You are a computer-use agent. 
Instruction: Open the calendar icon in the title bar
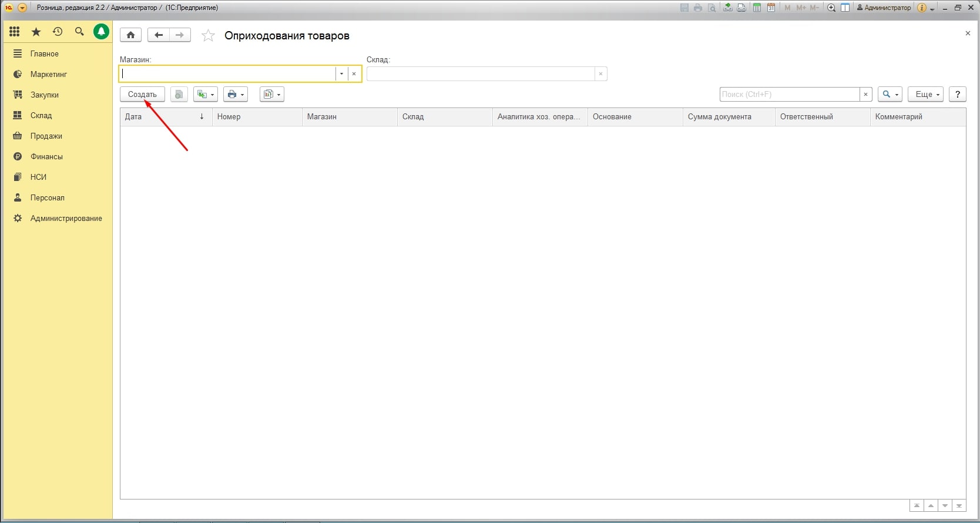click(x=771, y=8)
